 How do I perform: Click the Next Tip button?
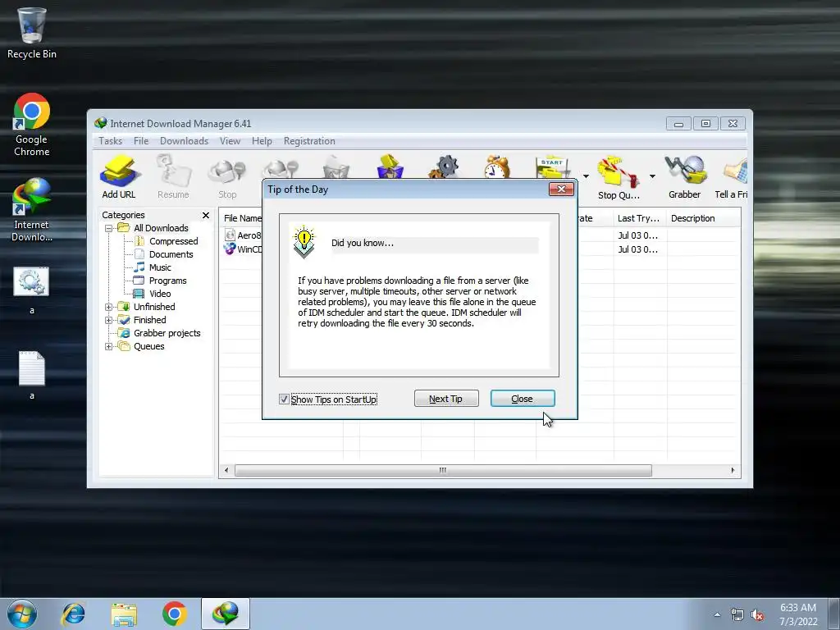(x=446, y=399)
